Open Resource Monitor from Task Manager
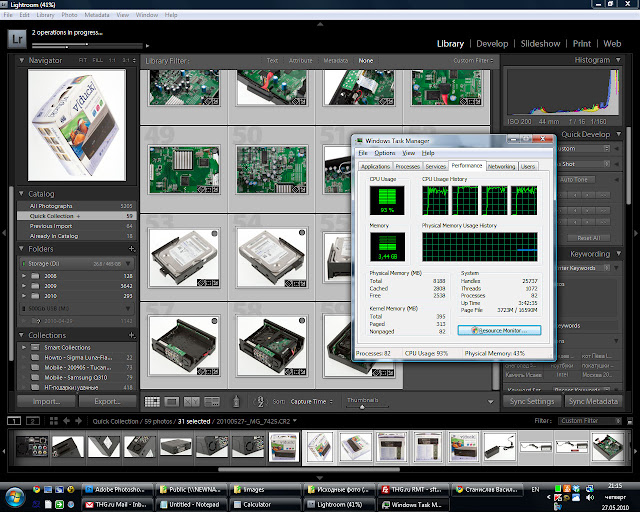Screen dimensions: 640x512 pyautogui.click(x=499, y=330)
